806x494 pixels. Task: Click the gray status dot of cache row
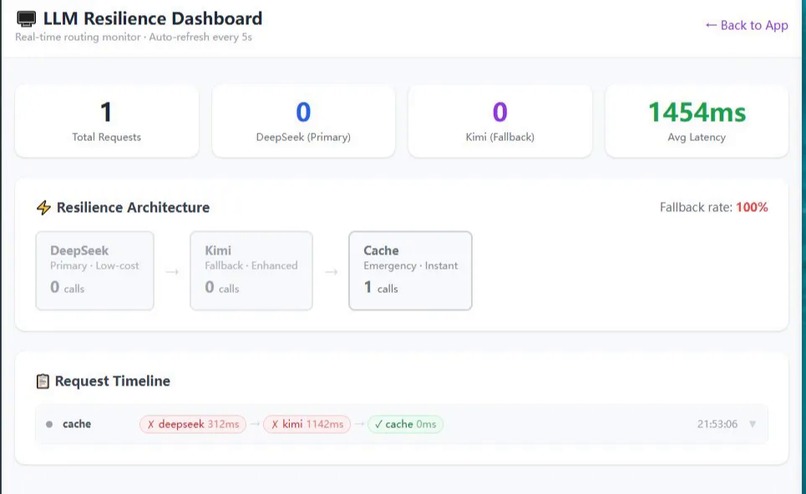[x=49, y=424]
